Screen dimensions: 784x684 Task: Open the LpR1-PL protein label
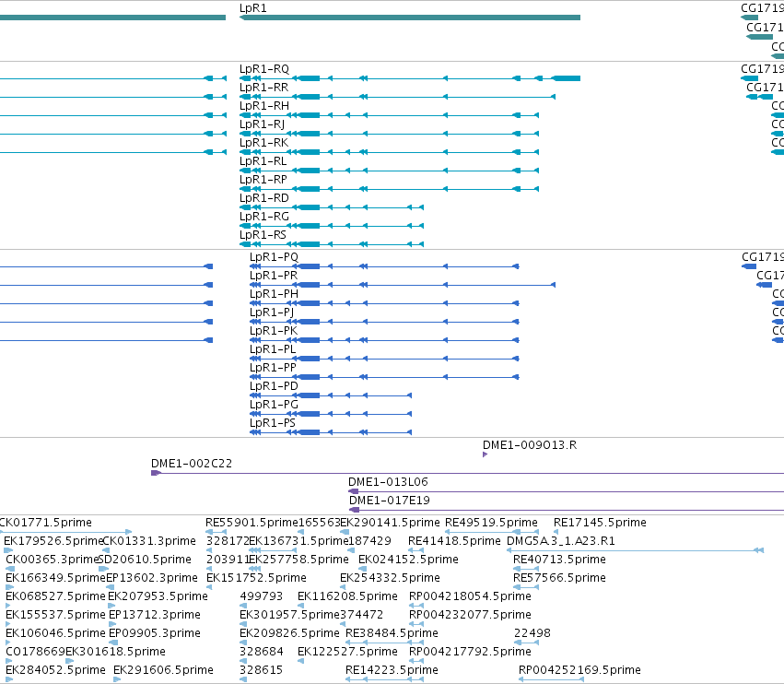[x=273, y=349]
